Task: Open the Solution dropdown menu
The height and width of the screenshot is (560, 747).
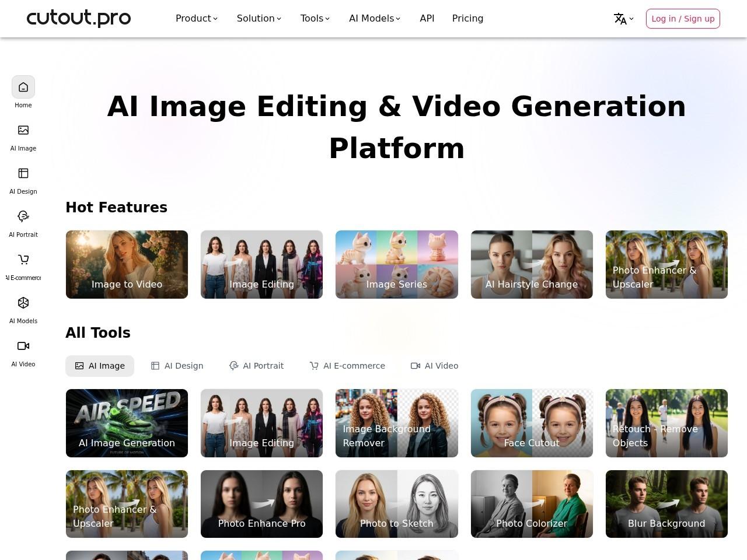Action: (259, 19)
